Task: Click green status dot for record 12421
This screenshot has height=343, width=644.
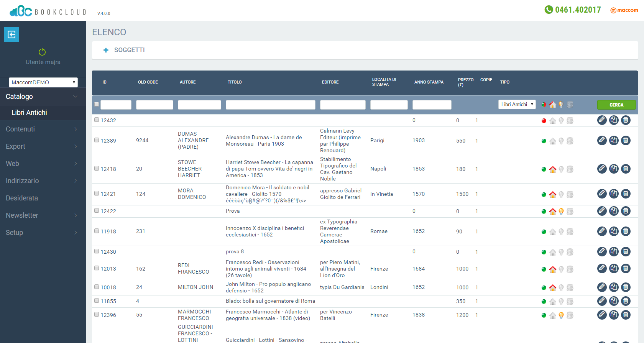Action: [x=544, y=195]
